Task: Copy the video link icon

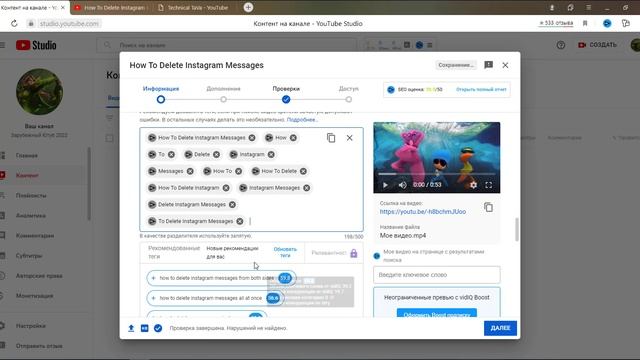Action: pyautogui.click(x=488, y=207)
